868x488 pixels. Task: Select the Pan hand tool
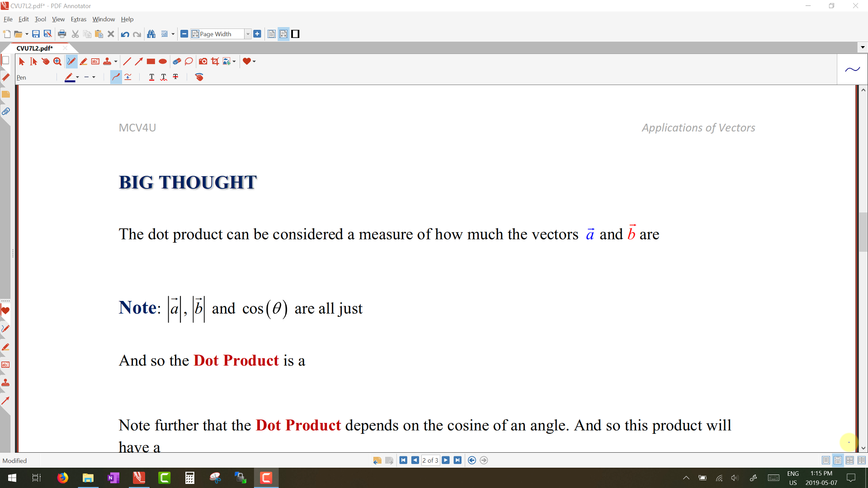46,61
